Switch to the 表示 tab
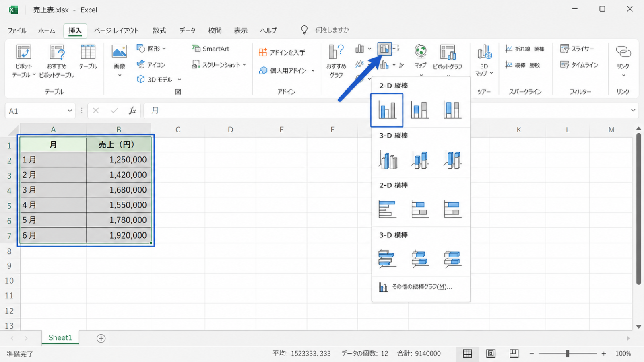Image resolution: width=644 pixels, height=362 pixels. 241,31
